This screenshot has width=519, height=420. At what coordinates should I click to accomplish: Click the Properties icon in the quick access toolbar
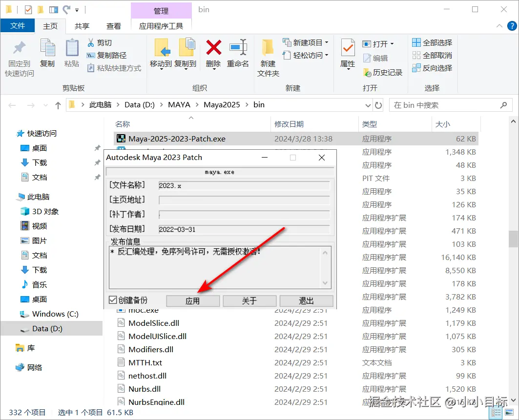coord(28,10)
